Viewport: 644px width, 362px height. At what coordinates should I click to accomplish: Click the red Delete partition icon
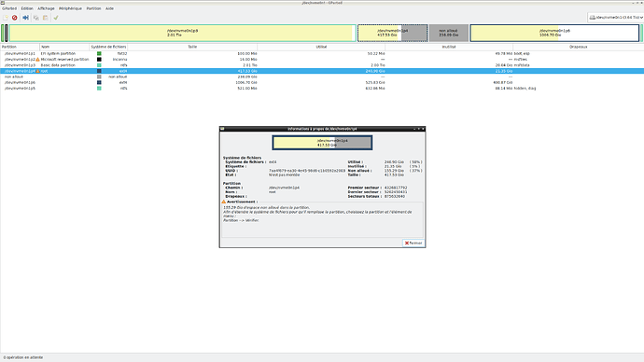point(15,18)
